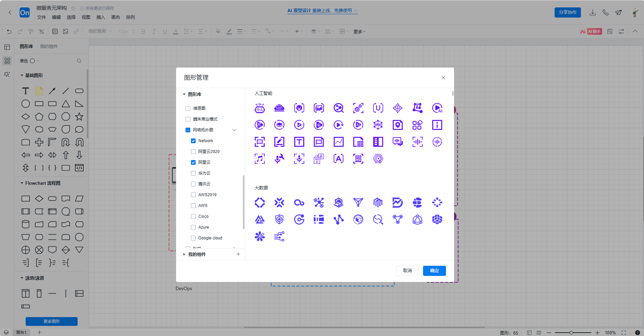Click the 确定 button

[x=434, y=270]
